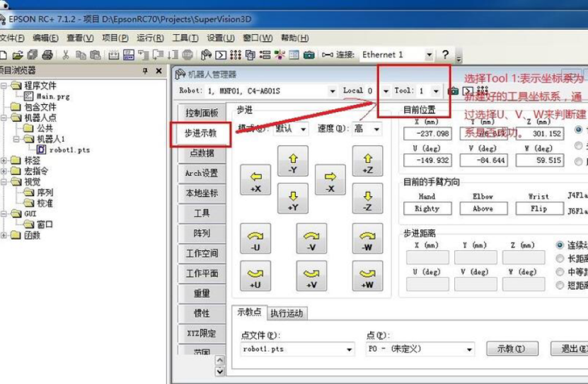The height and width of the screenshot is (384, 588).
Task: Open the 点文件 robot1.pts dropdown
Action: 349,349
